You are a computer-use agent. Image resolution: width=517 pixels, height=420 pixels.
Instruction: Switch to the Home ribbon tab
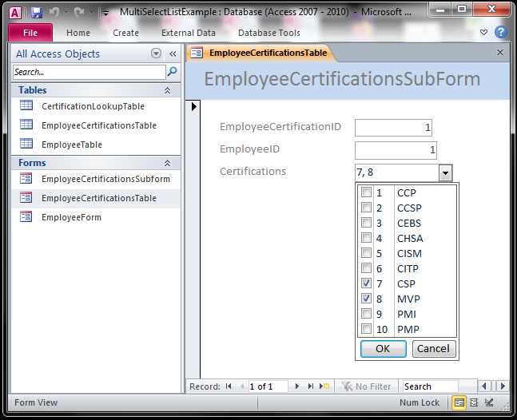(78, 33)
